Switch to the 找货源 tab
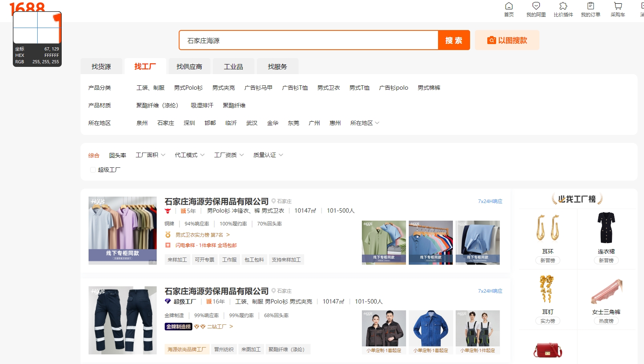 (101, 66)
